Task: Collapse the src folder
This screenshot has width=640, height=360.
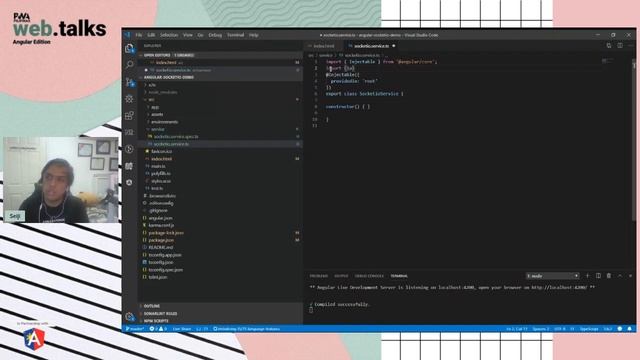Action: (220, 100)
